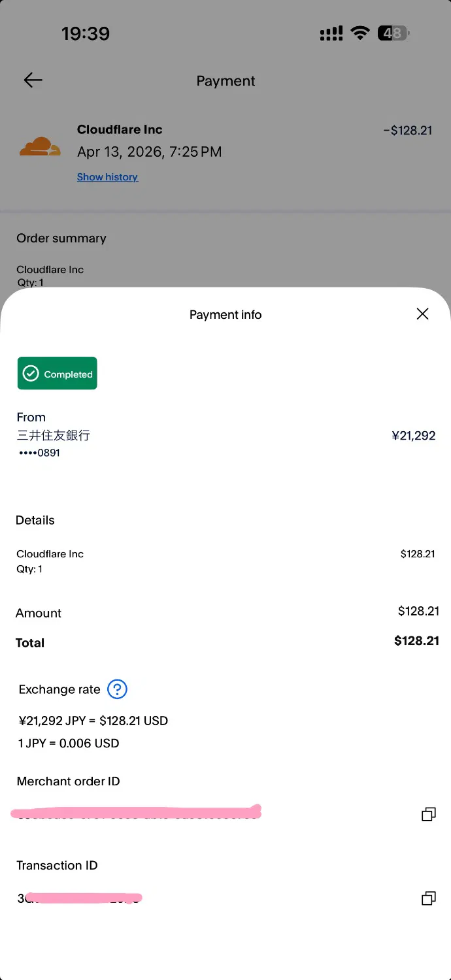The height and width of the screenshot is (980, 451).
Task: Tap the 1 JPY = 0.006 USD rate
Action: pos(69,743)
